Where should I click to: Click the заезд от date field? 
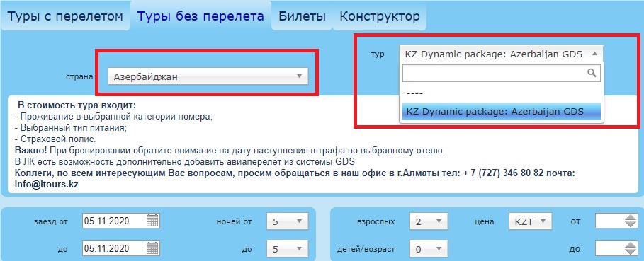[113, 221]
